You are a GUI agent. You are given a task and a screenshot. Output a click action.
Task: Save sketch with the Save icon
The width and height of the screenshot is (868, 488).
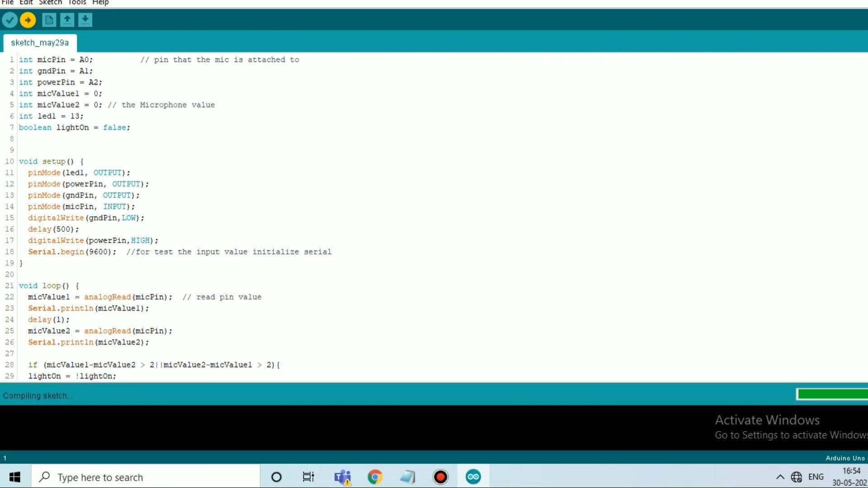[85, 20]
